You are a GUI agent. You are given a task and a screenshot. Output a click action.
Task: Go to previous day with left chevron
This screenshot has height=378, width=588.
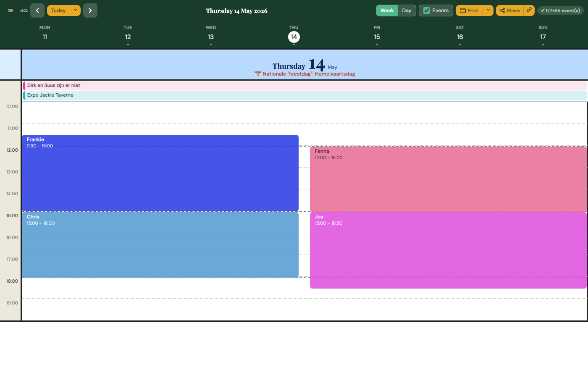(x=37, y=10)
